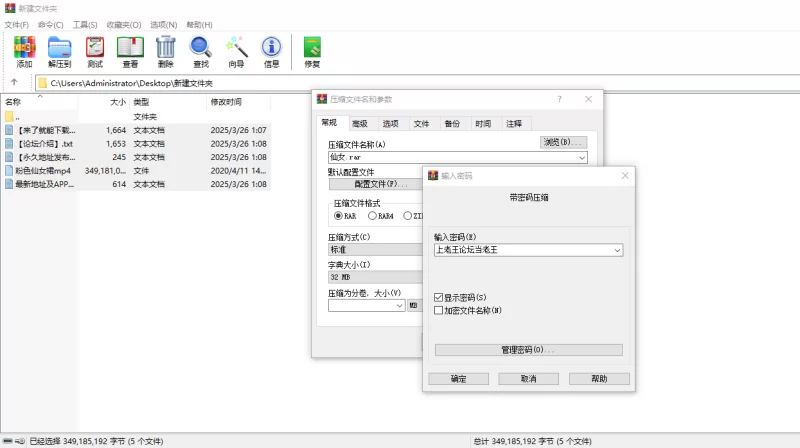Image resolution: width=800 pixels, height=448 pixels.
Task: Sort files by the 修改时间 column header
Action: coord(238,102)
